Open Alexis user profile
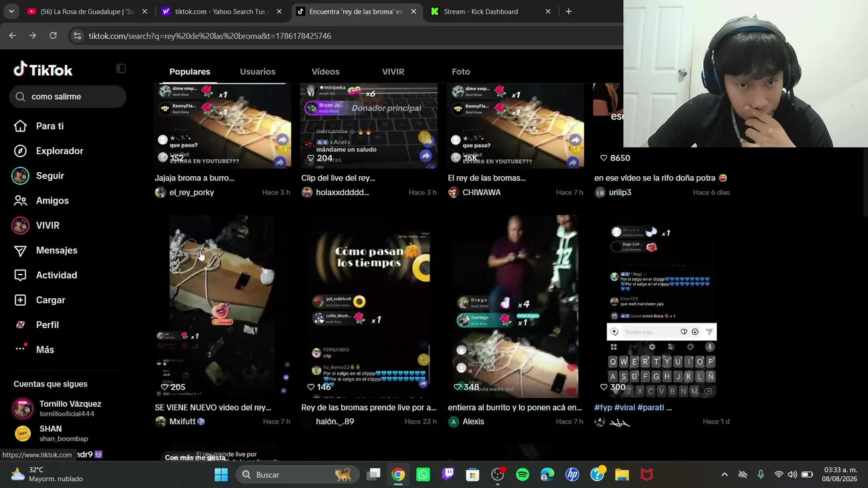The image size is (868, 488). (467, 422)
